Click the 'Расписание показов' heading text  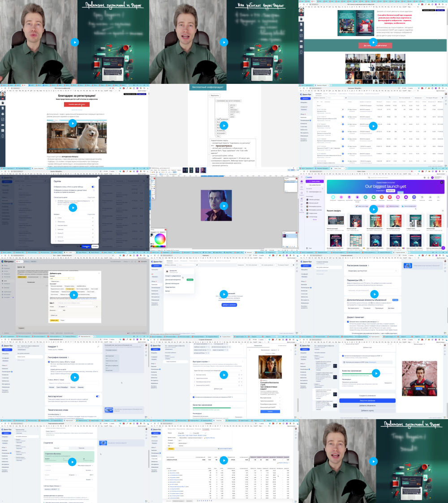357,265
